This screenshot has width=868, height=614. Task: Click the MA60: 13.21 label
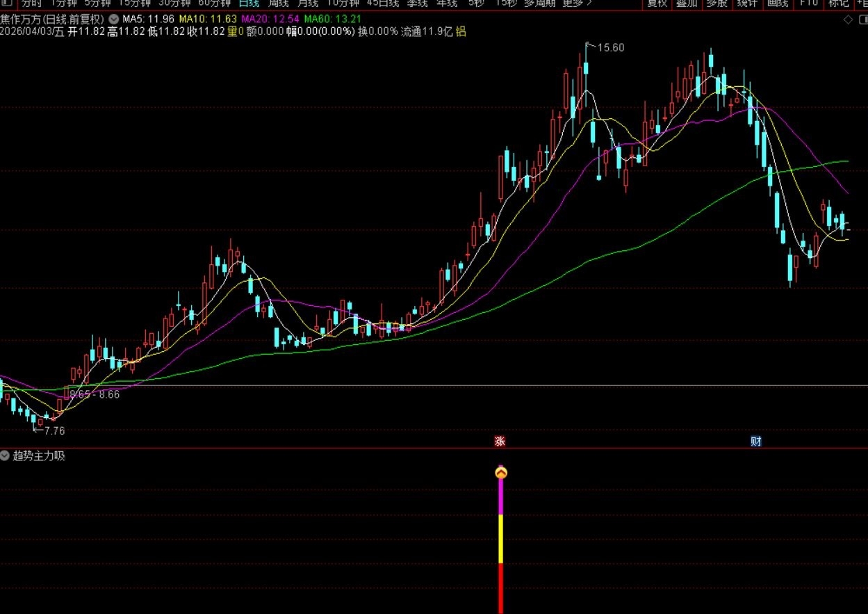point(334,19)
